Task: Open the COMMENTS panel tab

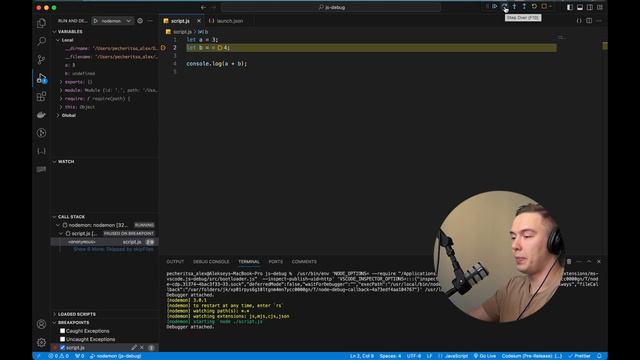Action: coord(304,262)
